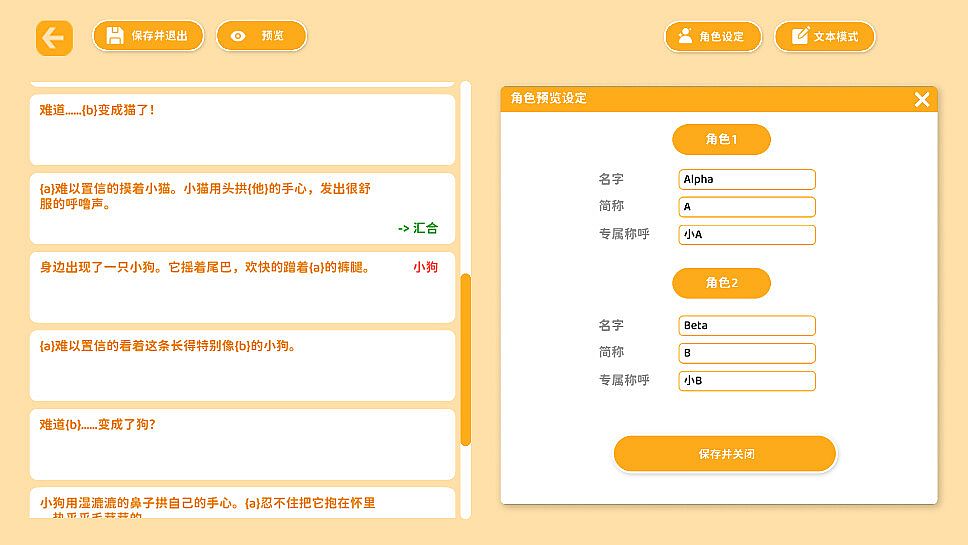Select the card {a}难以置信的看着这条长得特别像{b}的小狗

pyautogui.click(x=242, y=365)
